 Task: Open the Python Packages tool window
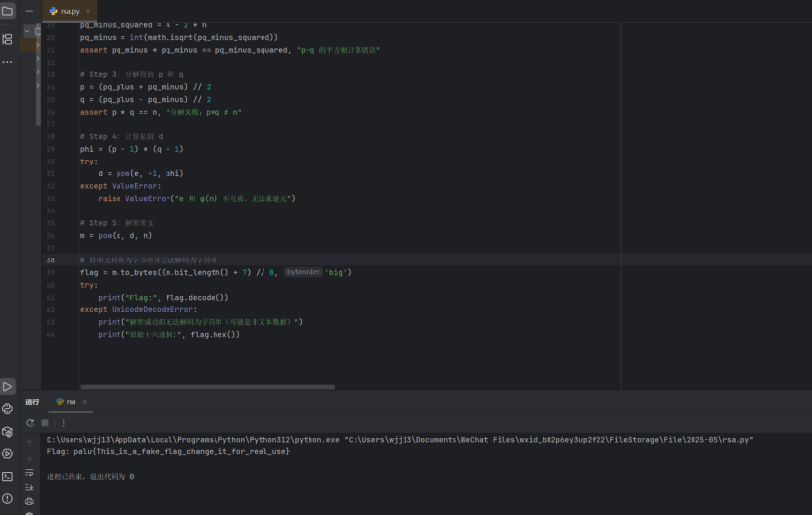pyautogui.click(x=7, y=432)
